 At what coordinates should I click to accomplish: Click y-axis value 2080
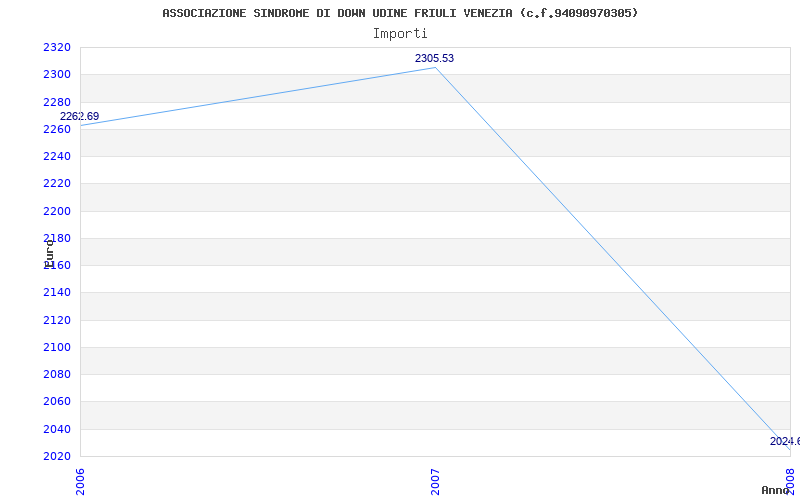pyautogui.click(x=57, y=374)
